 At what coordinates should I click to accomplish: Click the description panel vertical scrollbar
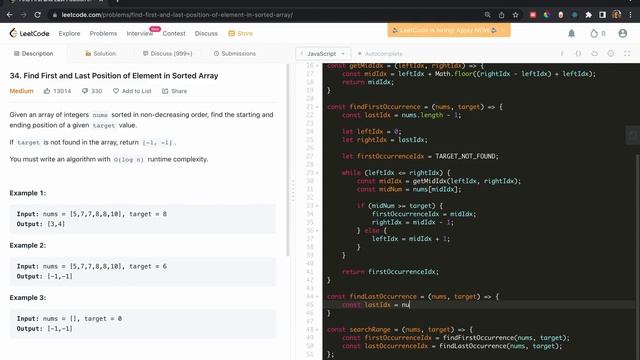(x=288, y=160)
